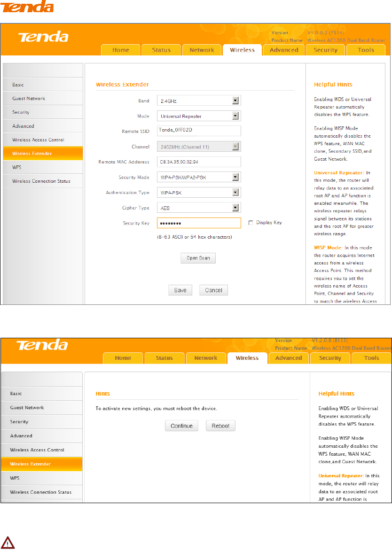This screenshot has width=392, height=552.
Task: Select the Security sidebar item in the bottom screenshot
Action: (x=41, y=422)
